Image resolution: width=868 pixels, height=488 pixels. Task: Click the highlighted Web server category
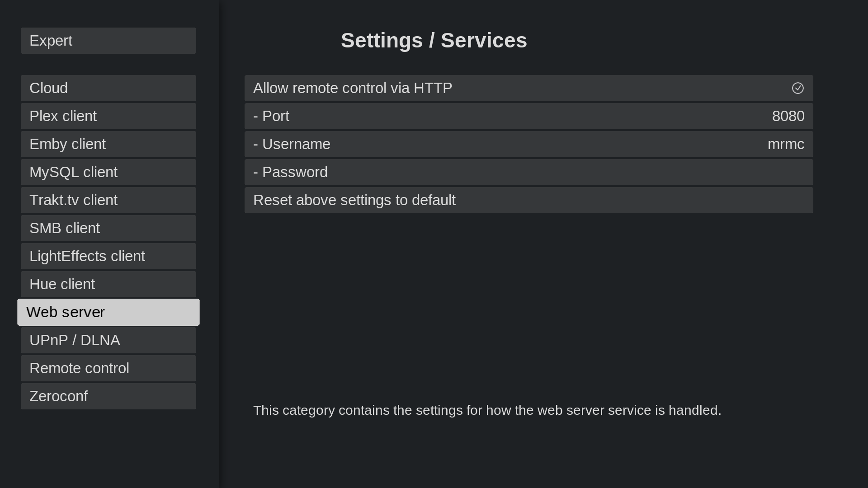(108, 312)
